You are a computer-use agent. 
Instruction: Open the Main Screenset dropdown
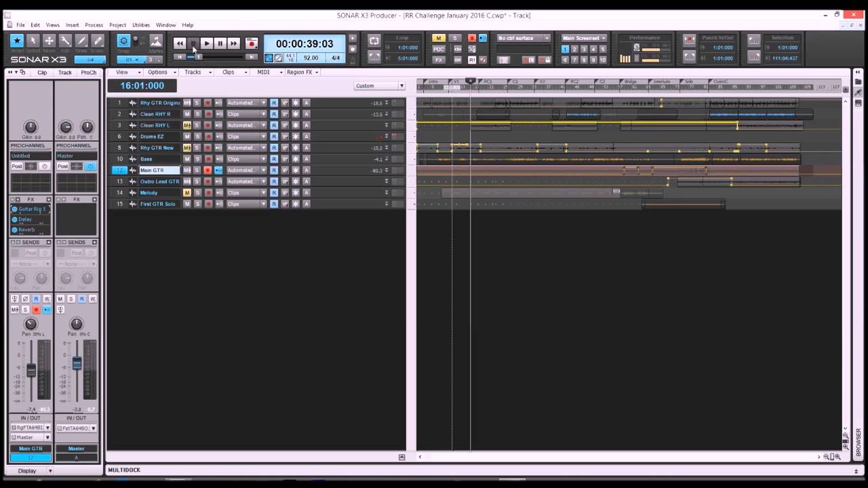click(584, 38)
